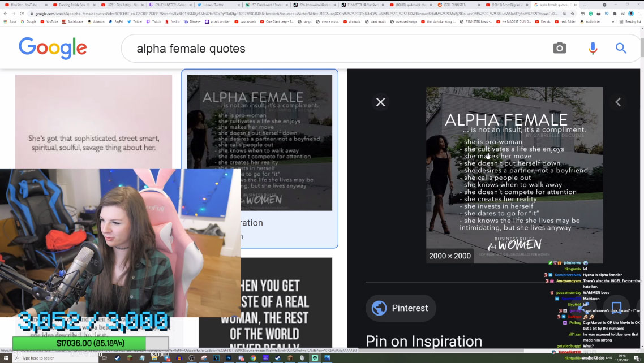
Task: Switch to the Home / Twitter tab
Action: pos(218,5)
